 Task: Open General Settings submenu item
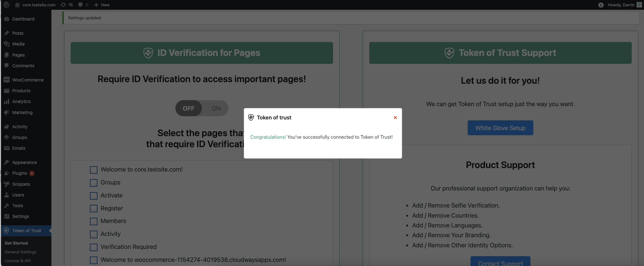[20, 252]
